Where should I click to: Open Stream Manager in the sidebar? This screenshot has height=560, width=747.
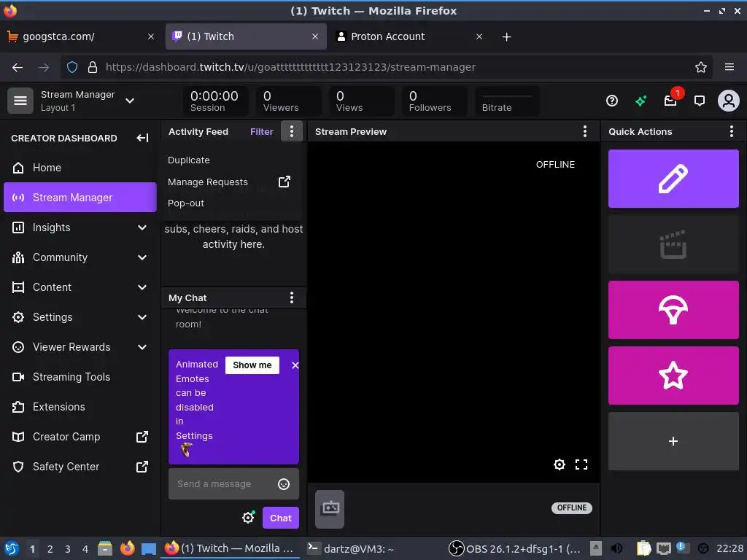point(80,197)
